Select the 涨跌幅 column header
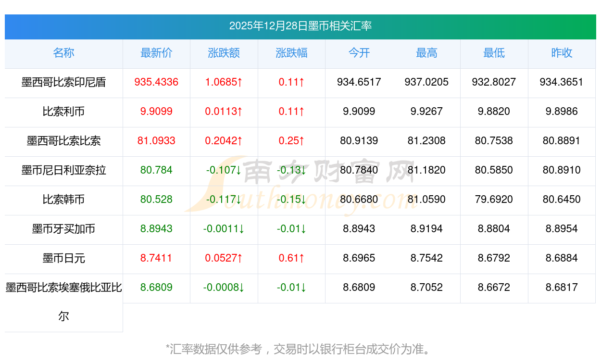The height and width of the screenshot is (364, 601). coord(291,53)
